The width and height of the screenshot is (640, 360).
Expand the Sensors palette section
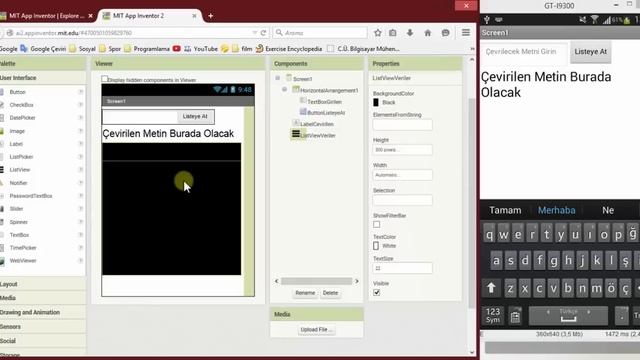pos(10,327)
